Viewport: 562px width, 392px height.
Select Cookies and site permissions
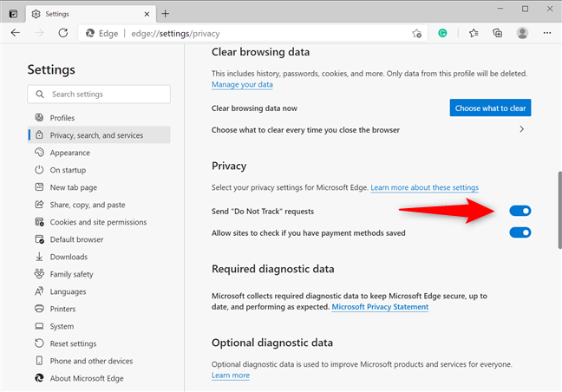[x=99, y=222]
